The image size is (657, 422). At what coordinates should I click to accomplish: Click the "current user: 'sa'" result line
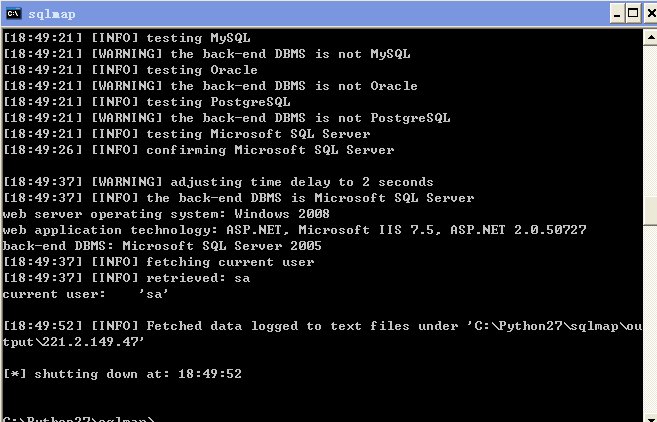(85, 294)
